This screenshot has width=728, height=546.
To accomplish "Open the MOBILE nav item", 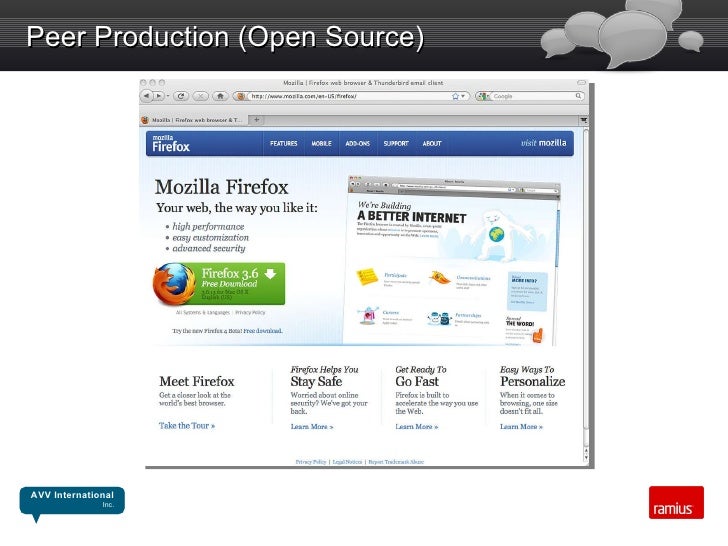I will [321, 143].
